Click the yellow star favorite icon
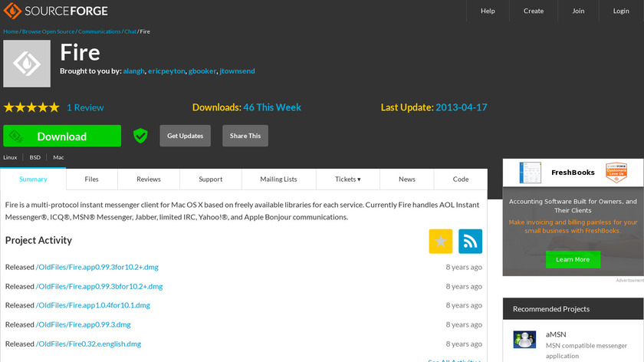644x362 pixels. (x=441, y=241)
